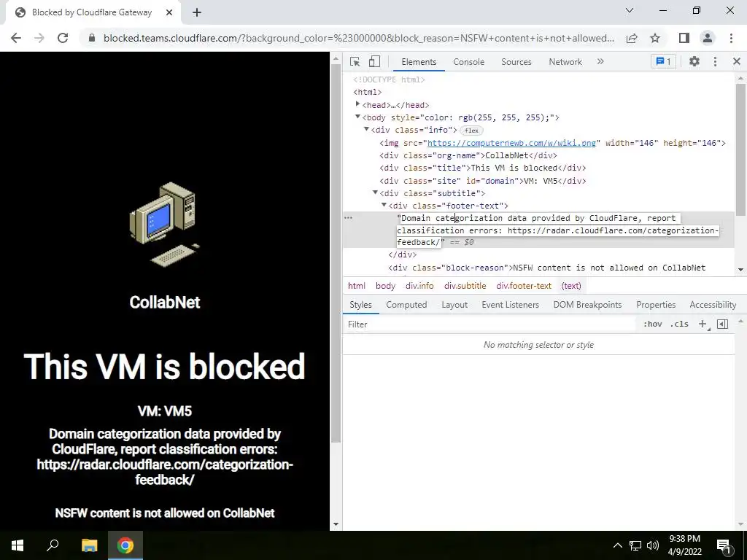Image resolution: width=747 pixels, height=560 pixels.
Task: Focus the styles Filter input field
Action: click(x=491, y=324)
